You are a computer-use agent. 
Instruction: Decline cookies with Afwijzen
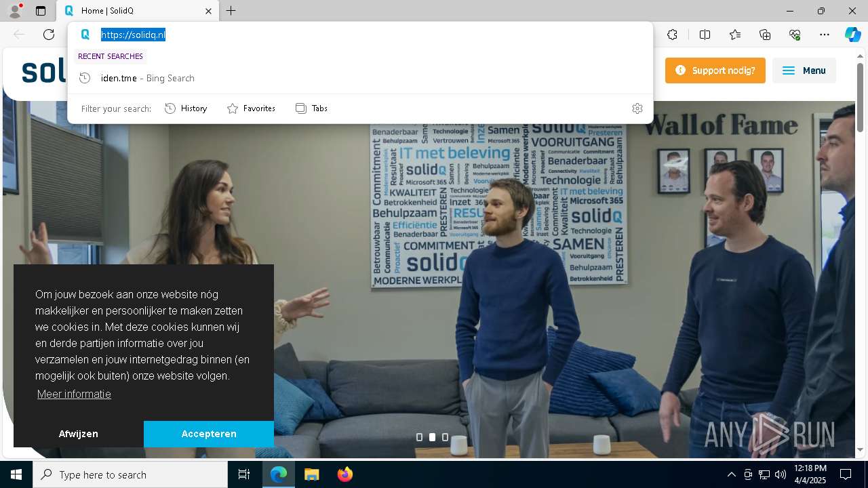[x=79, y=434]
